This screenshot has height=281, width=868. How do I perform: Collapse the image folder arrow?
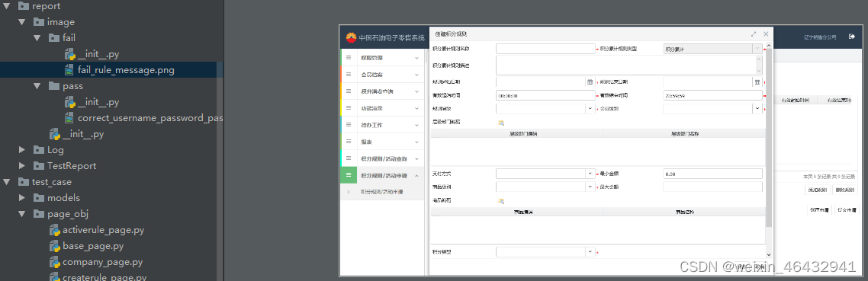22,22
